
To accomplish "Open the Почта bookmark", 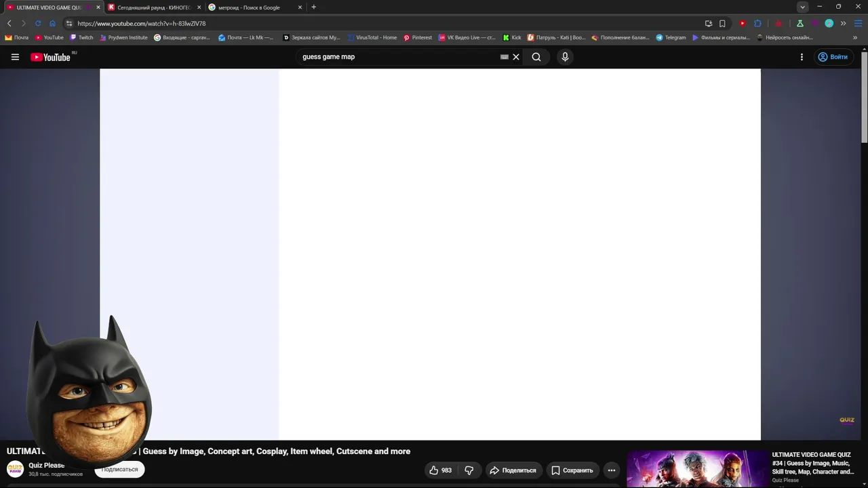I will (x=17, y=38).
